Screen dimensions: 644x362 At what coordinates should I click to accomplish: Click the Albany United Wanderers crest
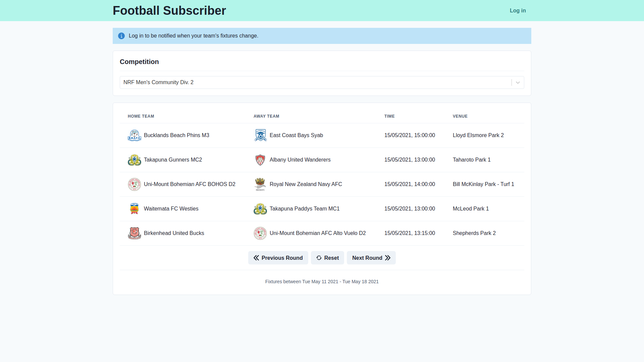[x=260, y=160]
